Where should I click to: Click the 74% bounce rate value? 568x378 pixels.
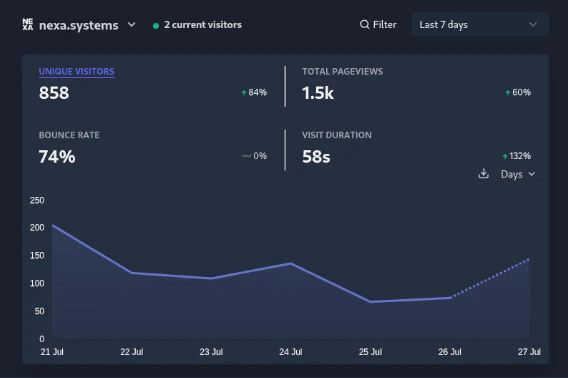[57, 157]
